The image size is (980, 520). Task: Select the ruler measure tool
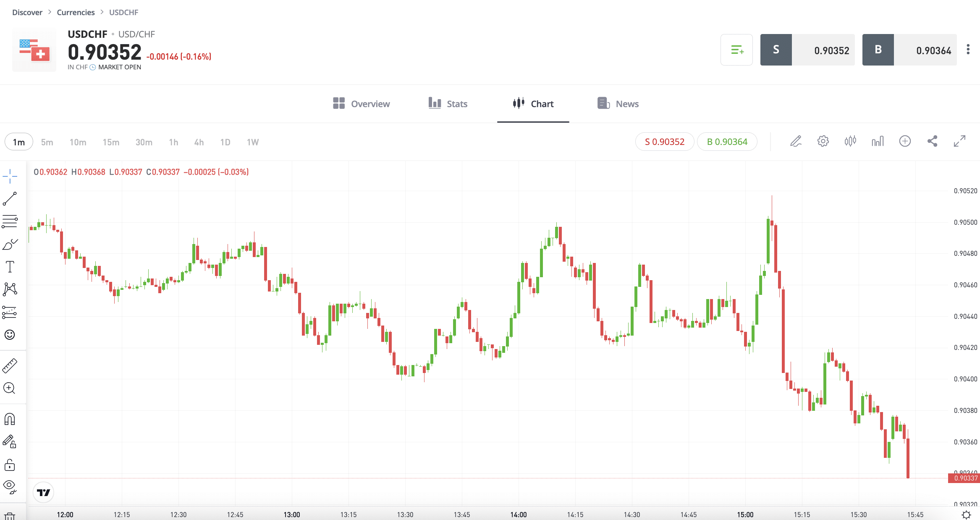click(x=10, y=366)
